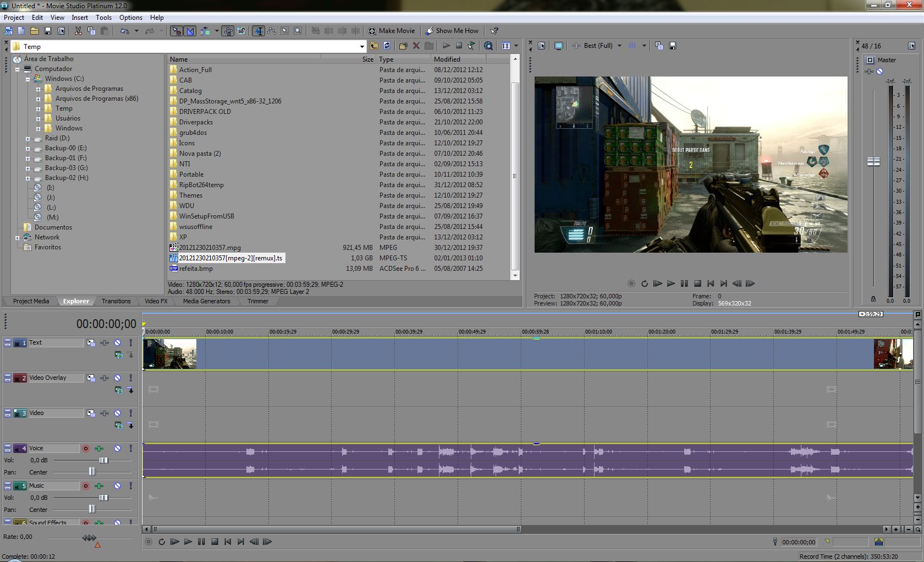Select the Master bus label

click(x=886, y=60)
